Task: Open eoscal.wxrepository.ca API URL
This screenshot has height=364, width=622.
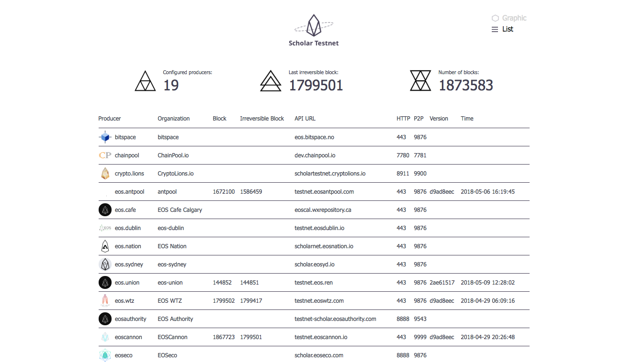Action: (x=323, y=210)
